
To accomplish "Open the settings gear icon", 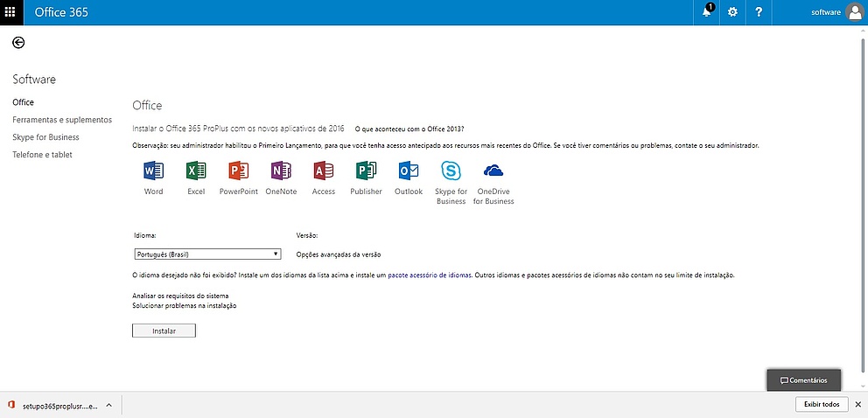I will pos(733,12).
